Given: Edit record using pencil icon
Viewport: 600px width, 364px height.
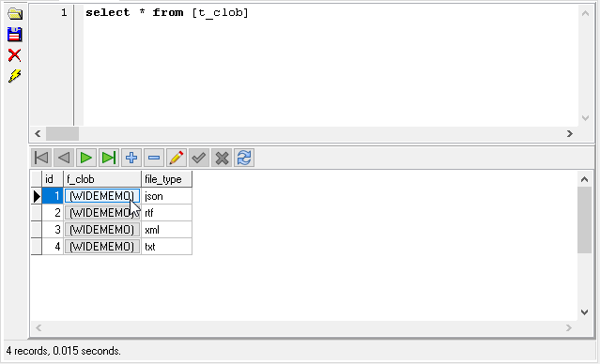Looking at the screenshot, I should (x=177, y=158).
